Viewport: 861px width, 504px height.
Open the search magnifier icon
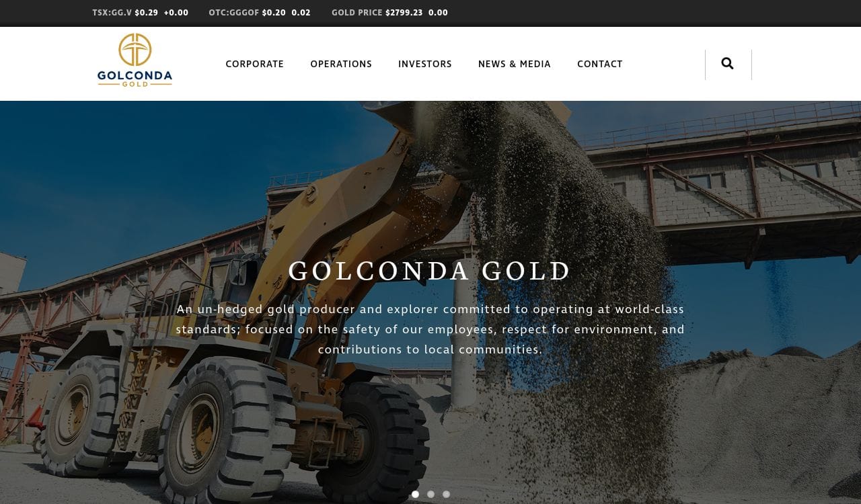(727, 64)
